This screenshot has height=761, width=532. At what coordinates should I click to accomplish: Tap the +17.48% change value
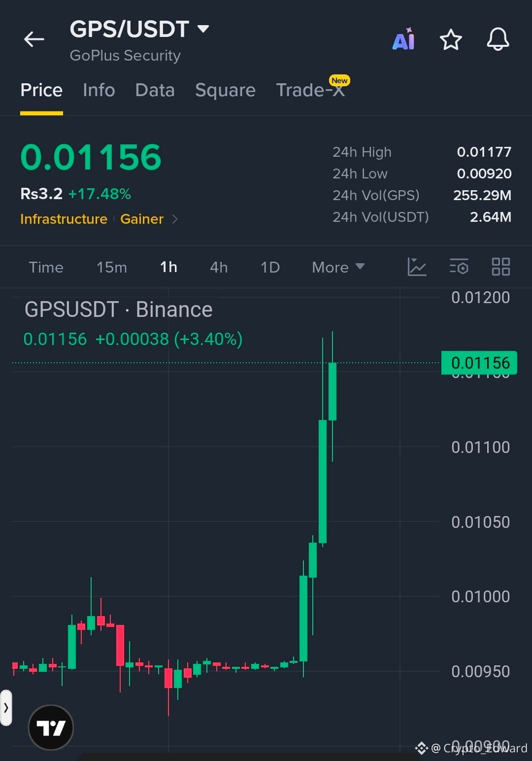click(x=100, y=194)
